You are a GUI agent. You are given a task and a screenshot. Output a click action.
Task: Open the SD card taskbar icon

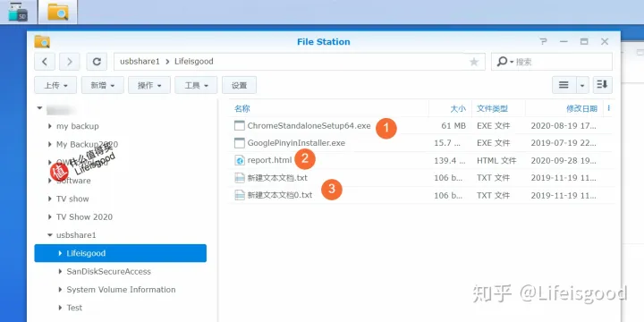point(18,12)
